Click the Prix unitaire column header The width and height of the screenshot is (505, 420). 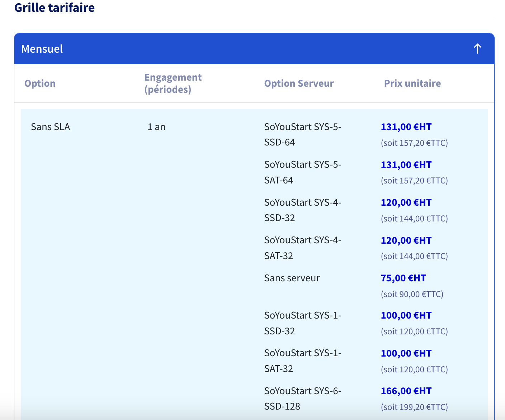[412, 83]
